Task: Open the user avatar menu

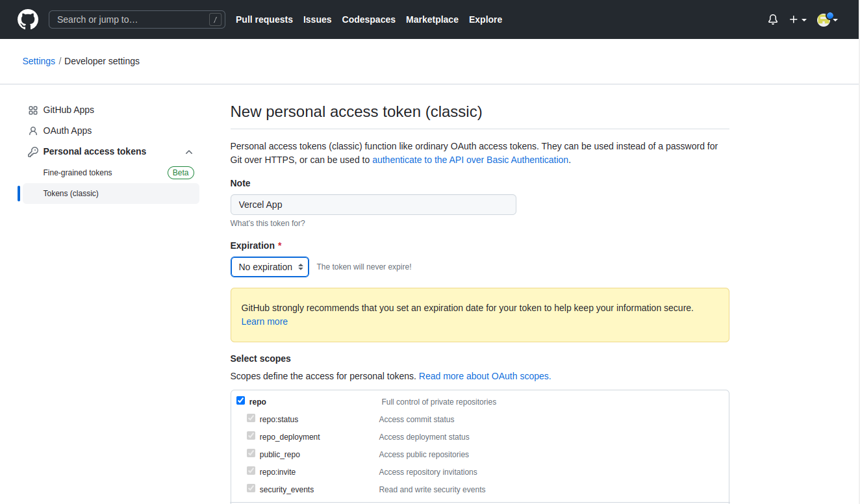Action: tap(827, 19)
